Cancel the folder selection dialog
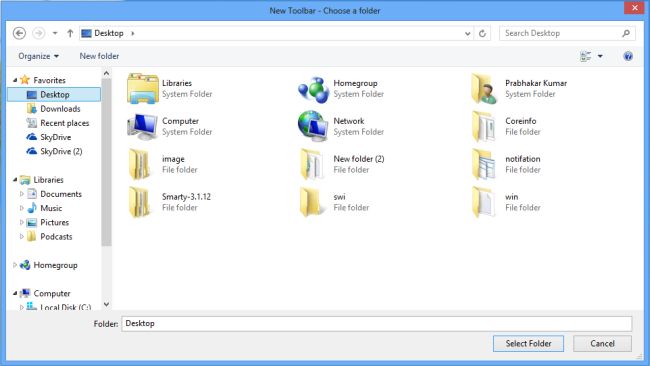 602,343
